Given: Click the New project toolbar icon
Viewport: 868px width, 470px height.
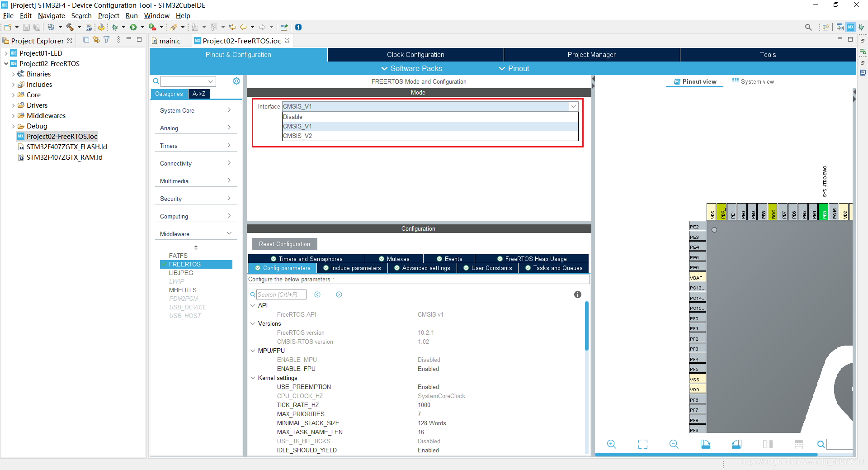Looking at the screenshot, I should click(8, 27).
